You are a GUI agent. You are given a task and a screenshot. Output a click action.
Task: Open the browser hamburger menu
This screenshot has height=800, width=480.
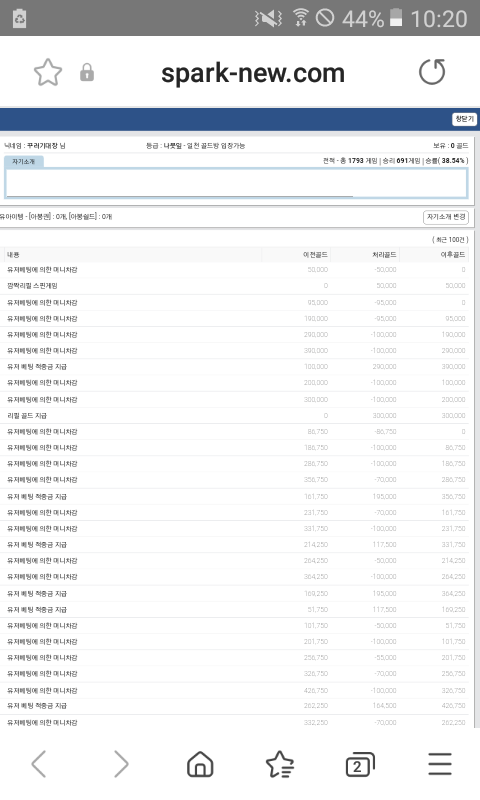click(x=440, y=764)
